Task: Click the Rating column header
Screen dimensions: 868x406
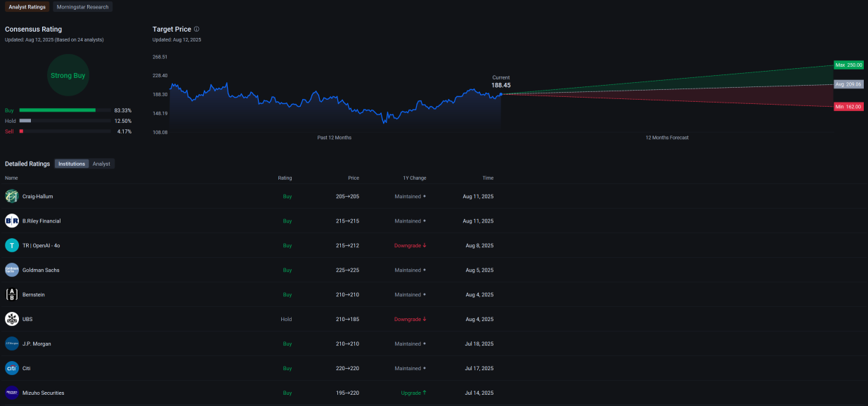Action: (x=285, y=178)
